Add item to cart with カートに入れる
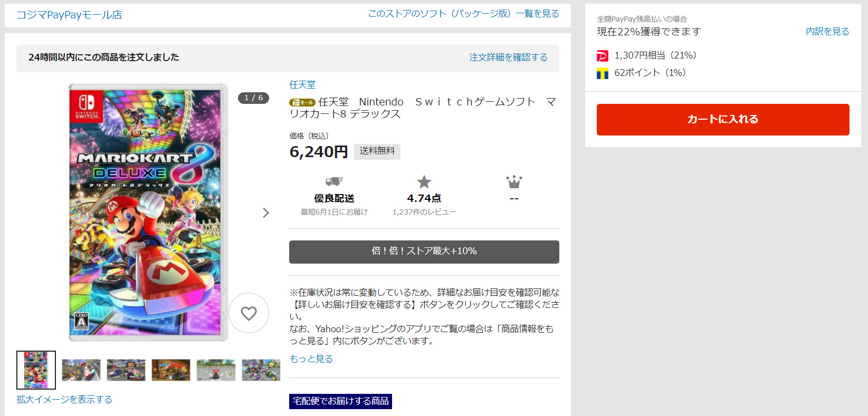 point(723,120)
